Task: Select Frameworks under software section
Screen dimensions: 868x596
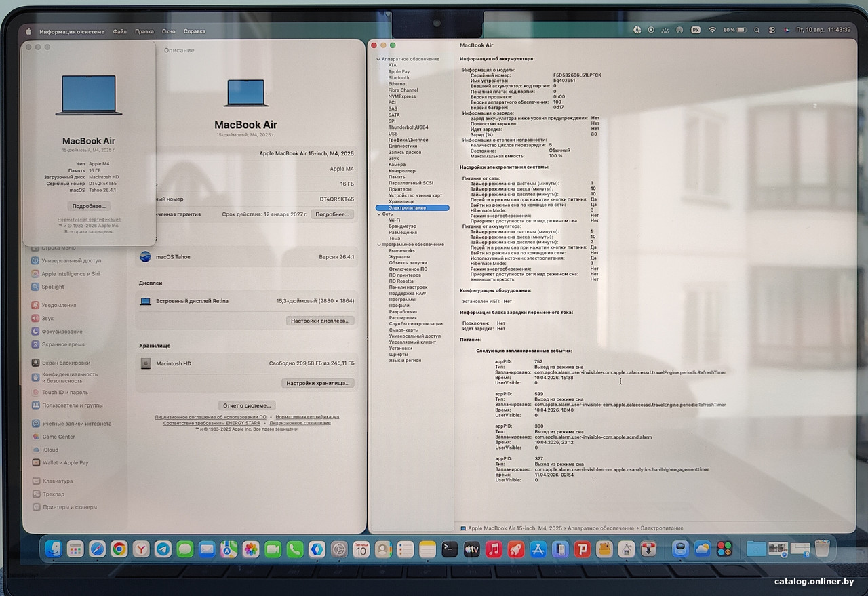Action: pos(401,251)
